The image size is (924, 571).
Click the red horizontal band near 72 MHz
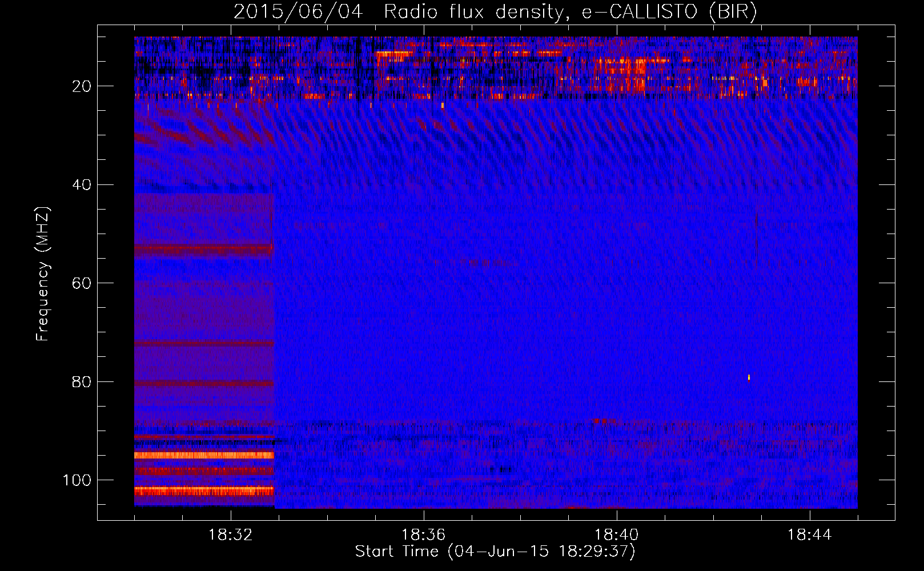tap(204, 344)
